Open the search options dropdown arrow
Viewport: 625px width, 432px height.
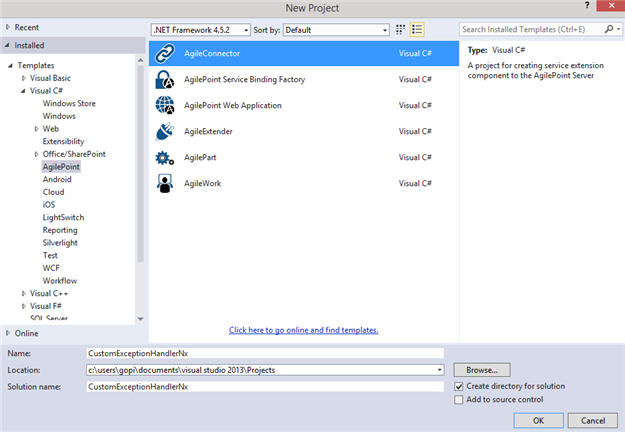pyautogui.click(x=618, y=29)
